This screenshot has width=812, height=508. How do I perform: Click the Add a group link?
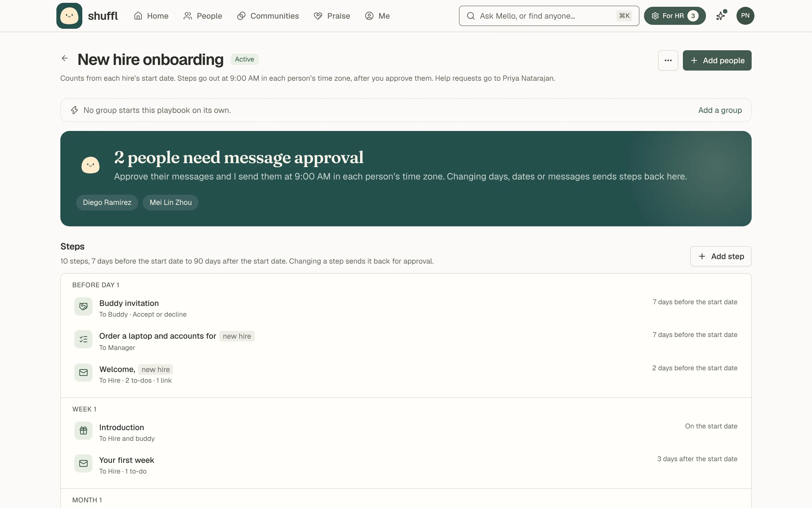click(x=720, y=110)
